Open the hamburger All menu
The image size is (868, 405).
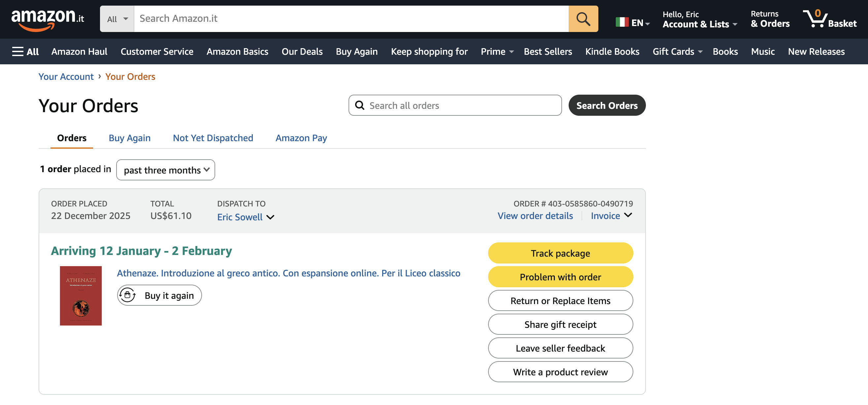25,51
